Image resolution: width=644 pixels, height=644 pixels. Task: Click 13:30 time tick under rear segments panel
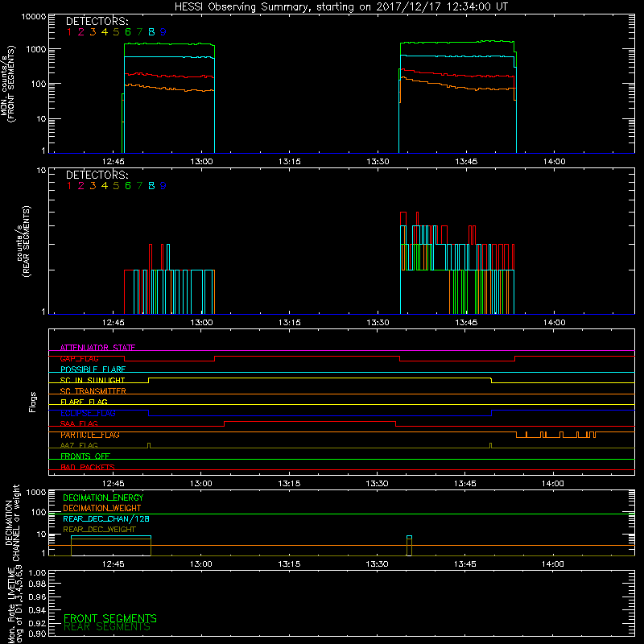(378, 323)
